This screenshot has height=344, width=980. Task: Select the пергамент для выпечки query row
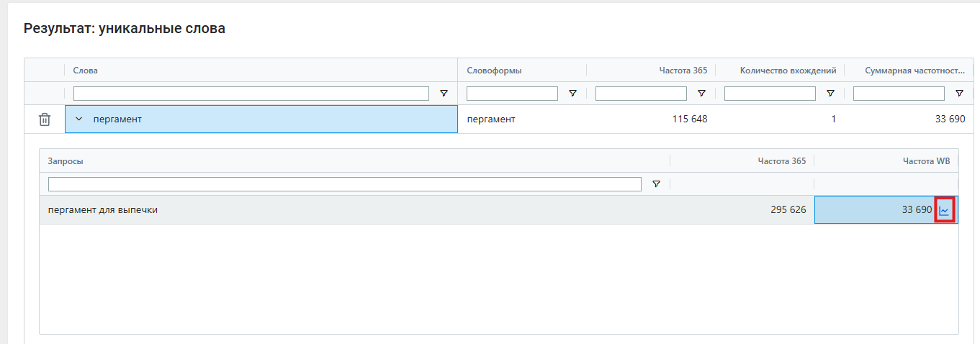point(498,210)
